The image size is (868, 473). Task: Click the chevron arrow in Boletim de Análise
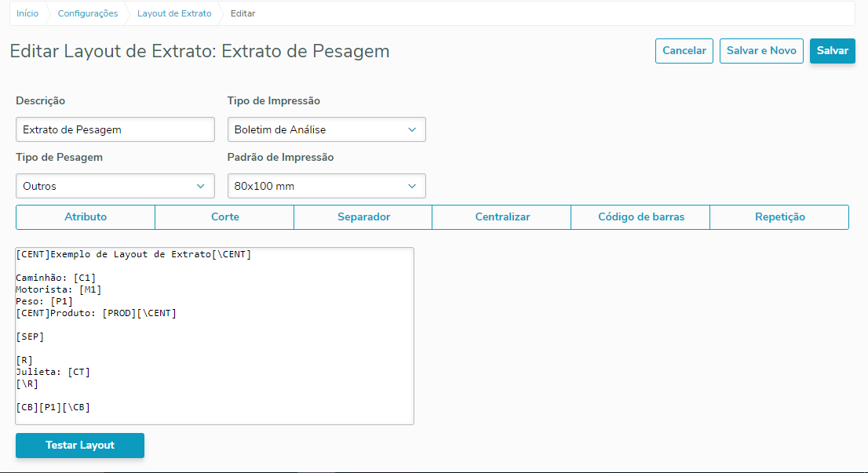coord(413,129)
